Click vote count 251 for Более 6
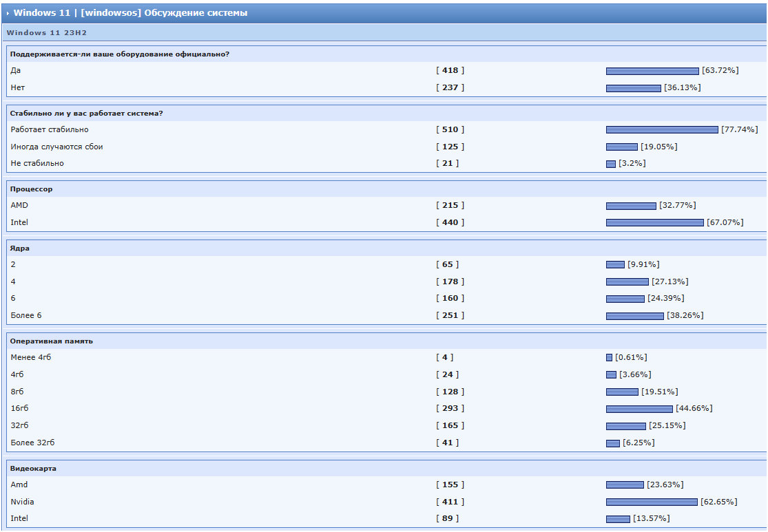Screen dimensions: 768x532 coord(450,316)
